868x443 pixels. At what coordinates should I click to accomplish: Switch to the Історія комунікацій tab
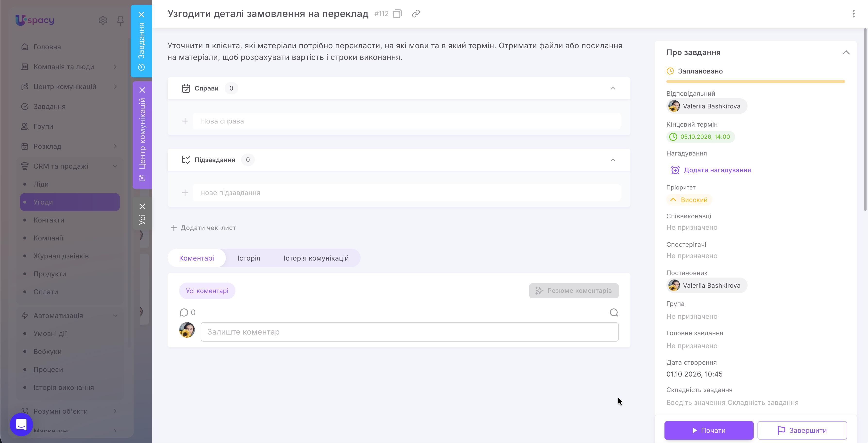(x=316, y=258)
